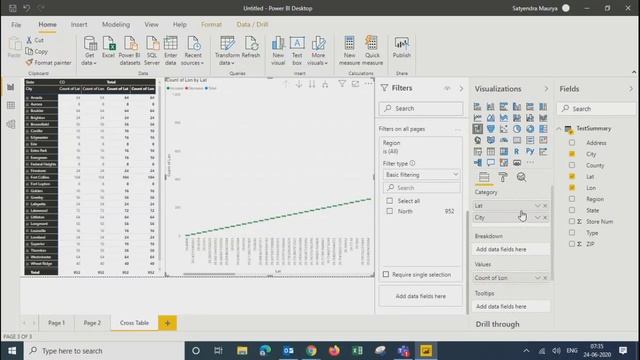
Task: Open Transform data query editor
Action: click(227, 51)
